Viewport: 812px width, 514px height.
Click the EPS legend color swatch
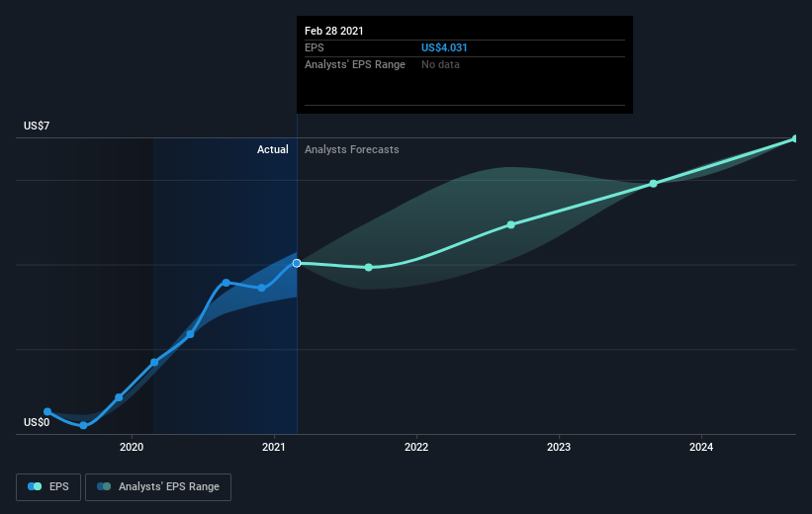point(35,486)
